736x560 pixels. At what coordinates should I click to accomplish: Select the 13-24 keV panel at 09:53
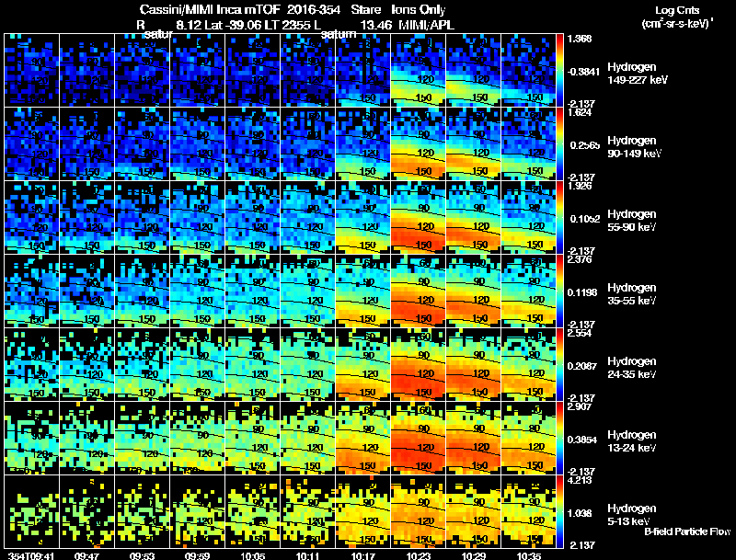(142, 439)
